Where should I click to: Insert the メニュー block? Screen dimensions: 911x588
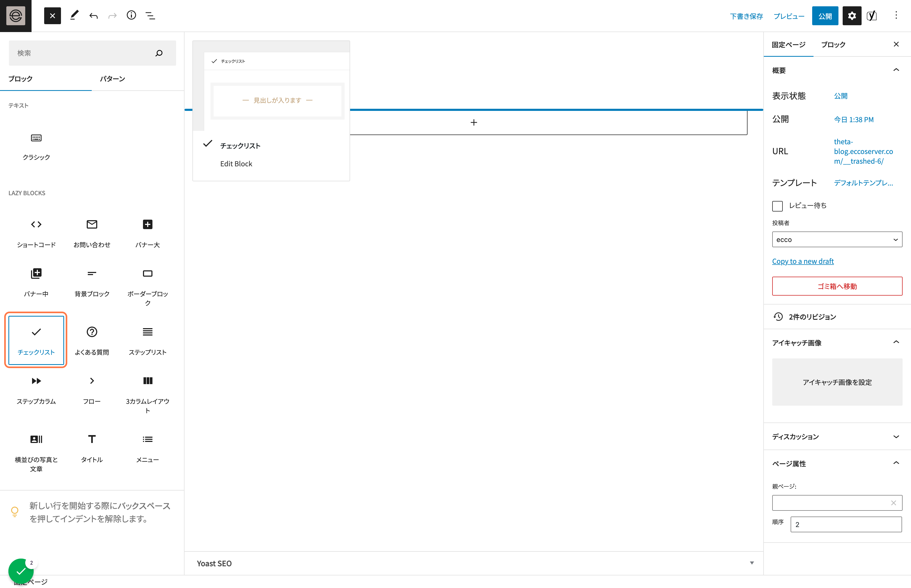coord(147,448)
